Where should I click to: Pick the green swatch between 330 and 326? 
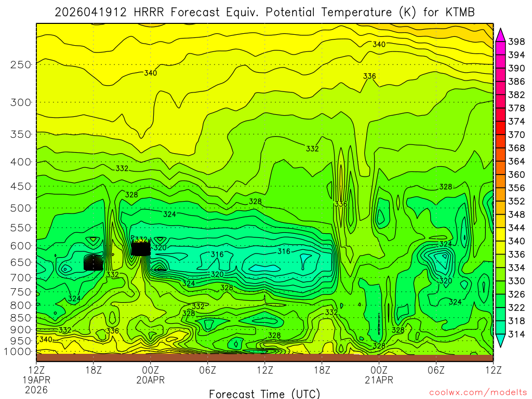(x=500, y=288)
